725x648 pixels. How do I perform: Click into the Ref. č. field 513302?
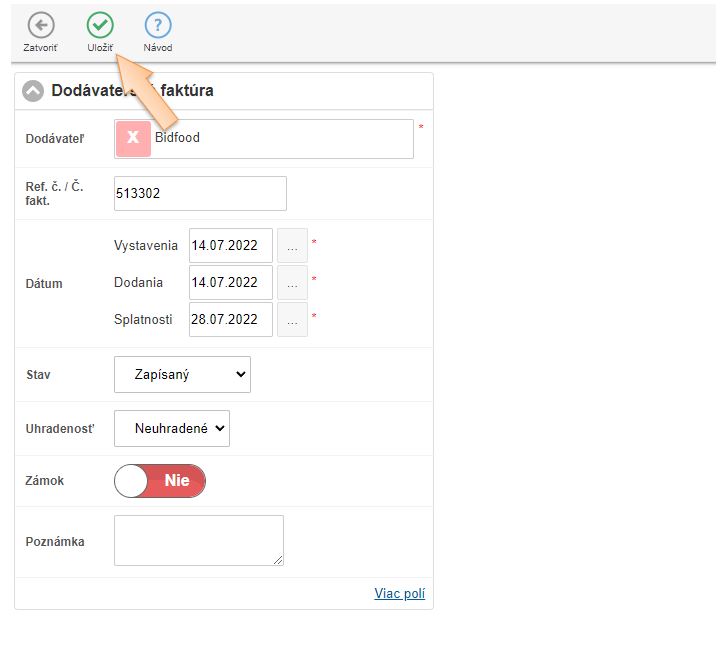click(x=200, y=194)
